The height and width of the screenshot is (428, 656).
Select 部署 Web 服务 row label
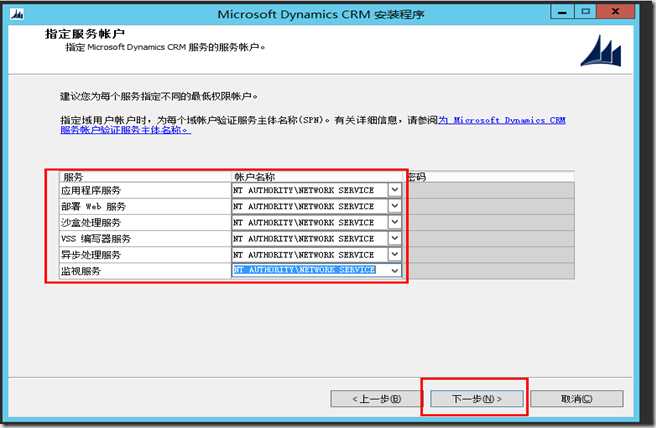click(x=93, y=206)
